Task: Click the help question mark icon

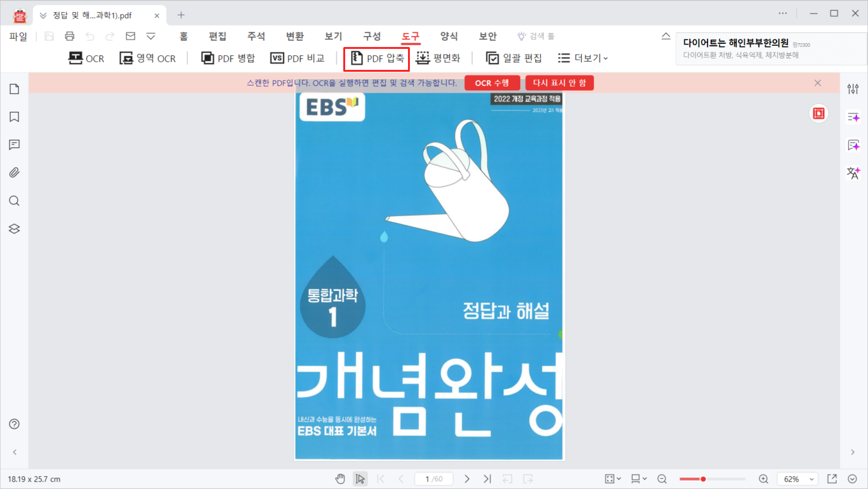Action: (14, 424)
